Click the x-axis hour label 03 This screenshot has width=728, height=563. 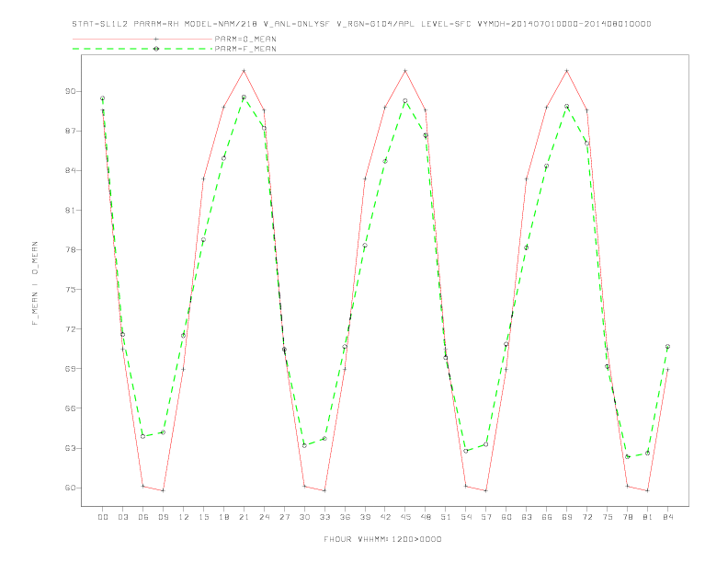coord(122,517)
